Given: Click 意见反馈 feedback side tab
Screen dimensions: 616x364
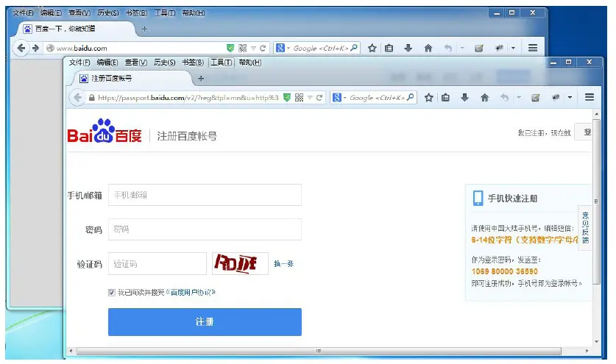Looking at the screenshot, I should [585, 227].
